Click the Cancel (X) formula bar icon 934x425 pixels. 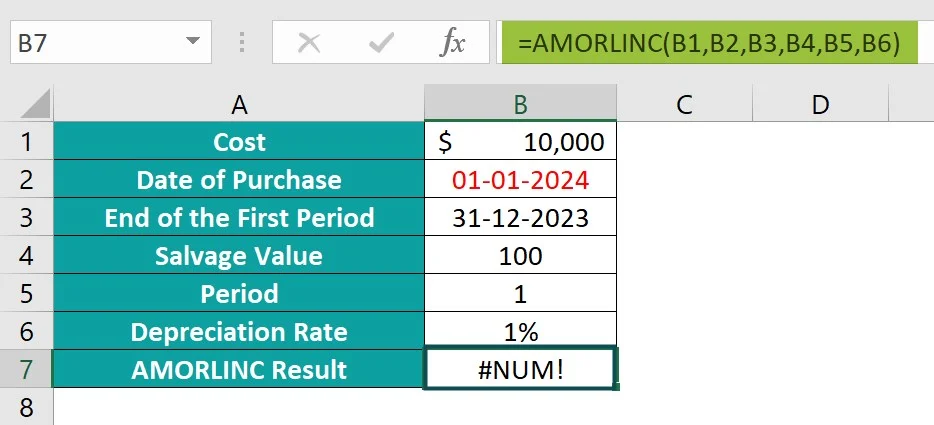point(309,43)
